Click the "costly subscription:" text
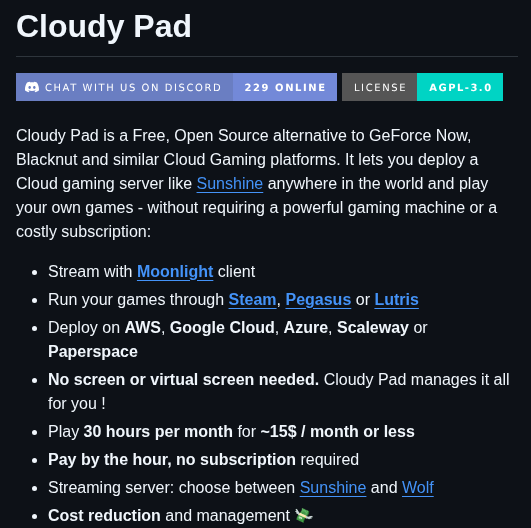This screenshot has width=531, height=528. 83,232
